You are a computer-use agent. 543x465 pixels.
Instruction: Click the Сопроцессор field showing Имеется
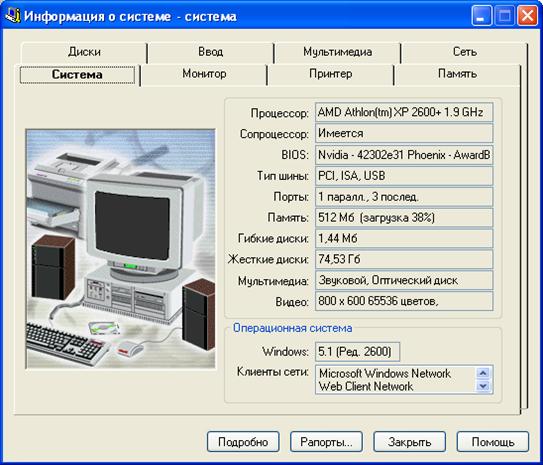[404, 133]
